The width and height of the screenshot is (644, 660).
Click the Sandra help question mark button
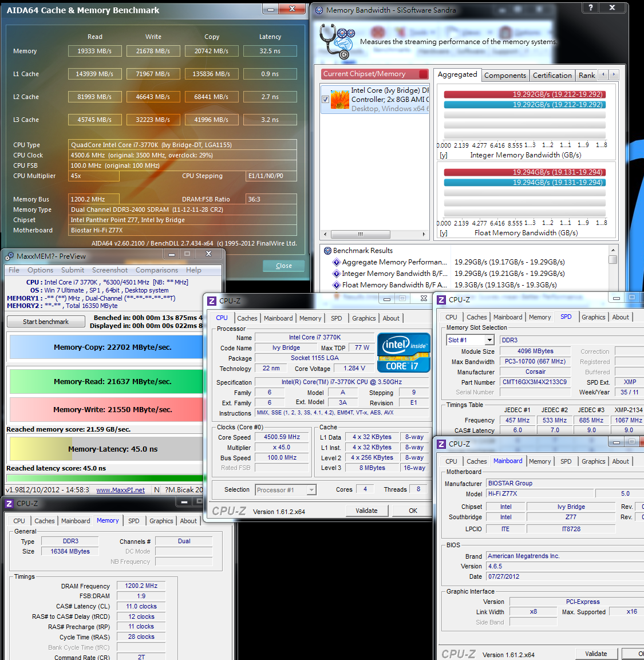point(591,7)
